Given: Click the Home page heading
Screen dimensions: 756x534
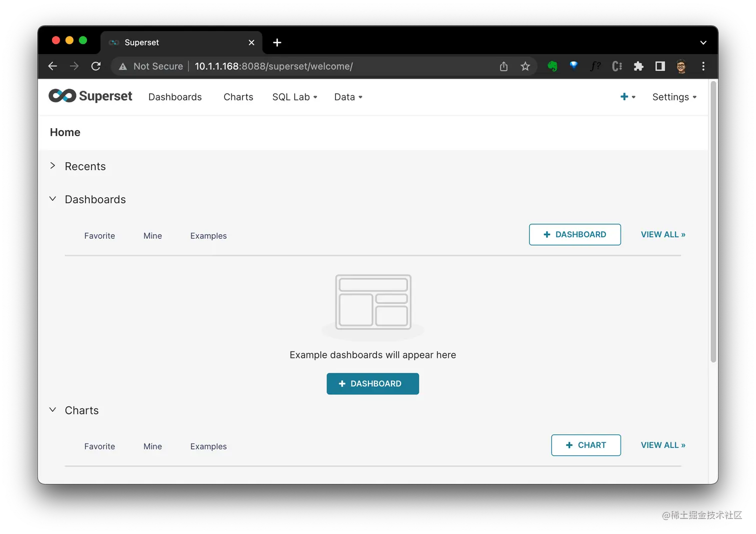Looking at the screenshot, I should pos(65,132).
